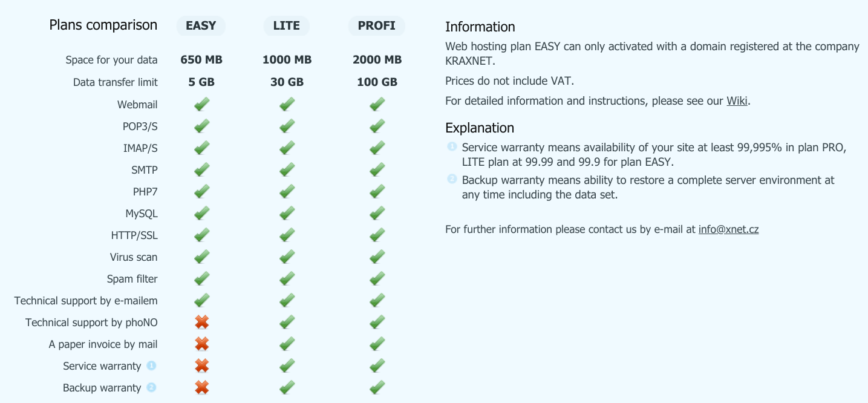This screenshot has width=868, height=403.
Task: Click the 2000 MB PROFI space value
Action: click(377, 60)
